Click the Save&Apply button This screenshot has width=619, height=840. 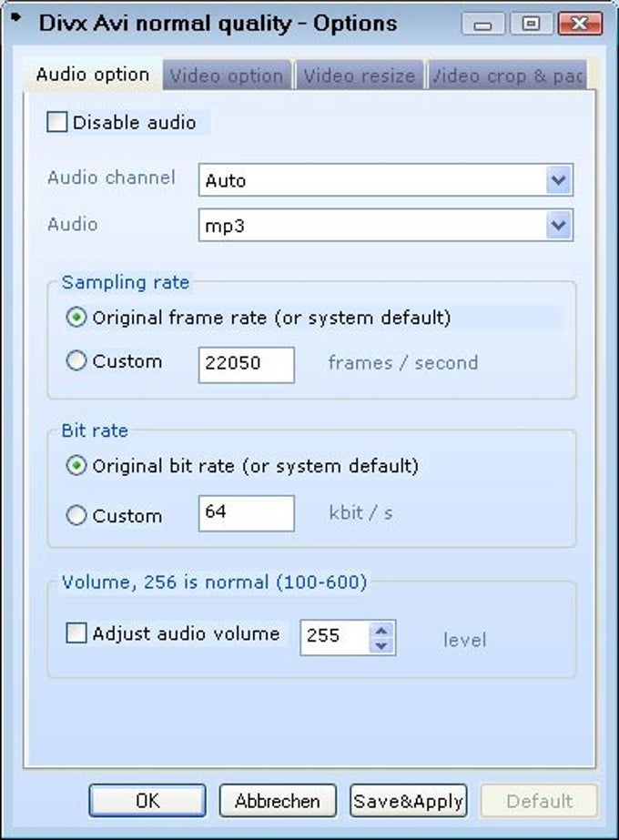click(409, 801)
